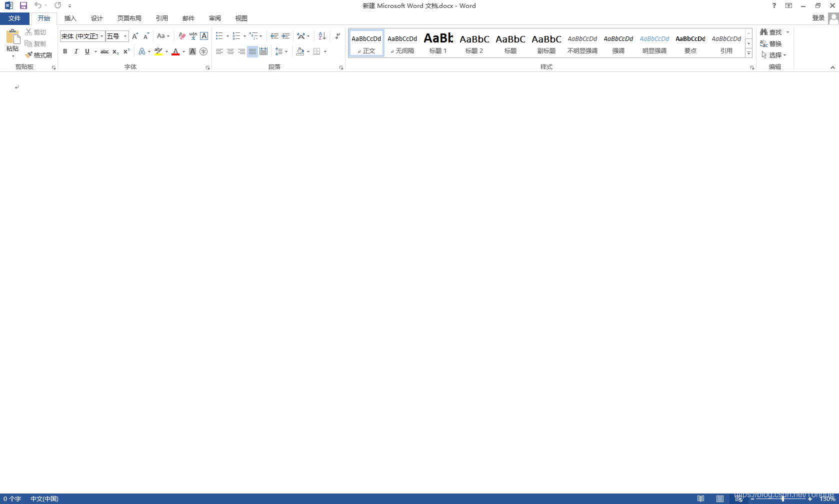This screenshot has width=839, height=504.
Task: Click the Cut (剪切) button
Action: pyautogui.click(x=35, y=32)
